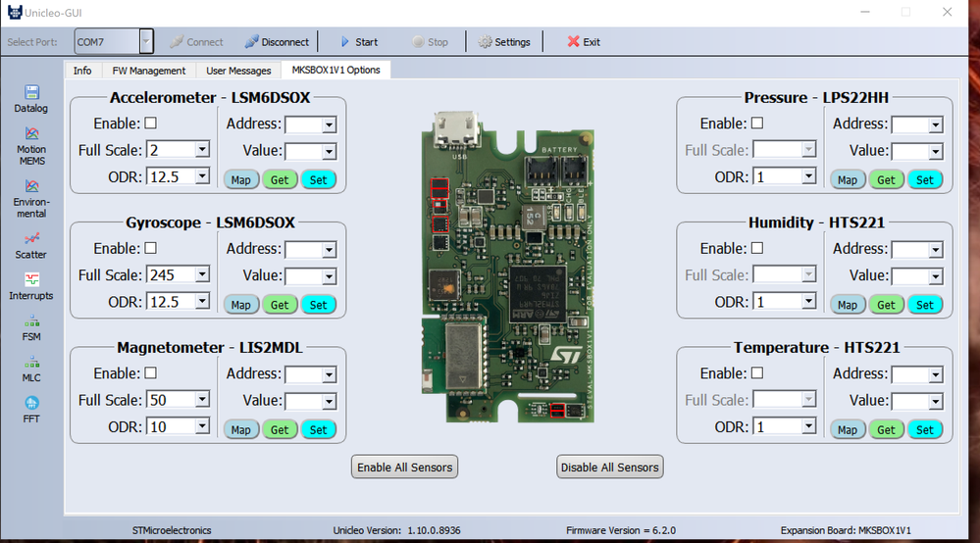The height and width of the screenshot is (543, 980).
Task: Click Set button in Accelerometer panel
Action: [x=319, y=179]
